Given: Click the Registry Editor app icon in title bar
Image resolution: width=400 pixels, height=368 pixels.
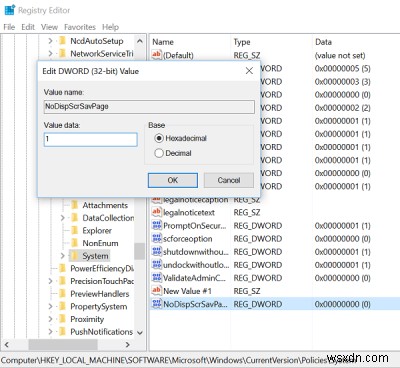Looking at the screenshot, I should (x=10, y=10).
